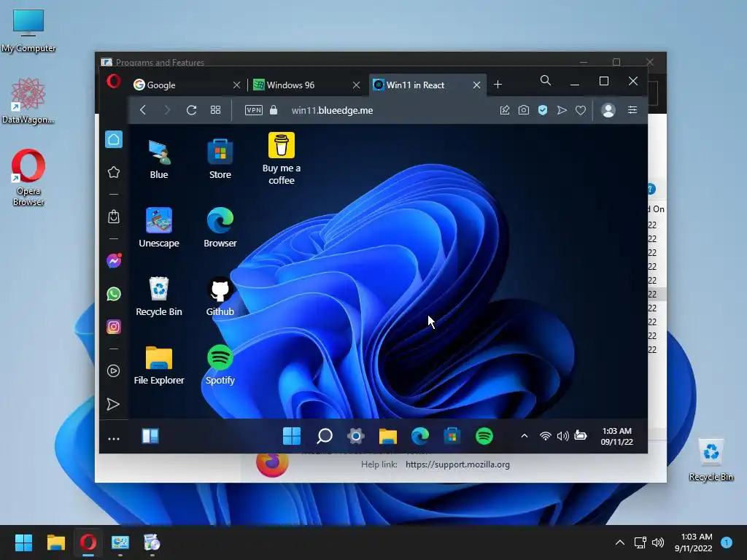The width and height of the screenshot is (747, 560).
Task: Click the win11.blueedge.me address field
Action: 332,110
